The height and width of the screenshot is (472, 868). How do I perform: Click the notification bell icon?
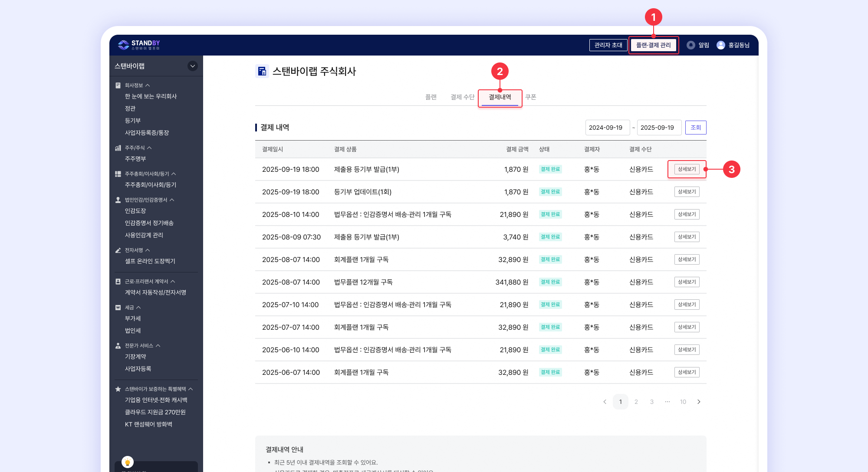[691, 45]
